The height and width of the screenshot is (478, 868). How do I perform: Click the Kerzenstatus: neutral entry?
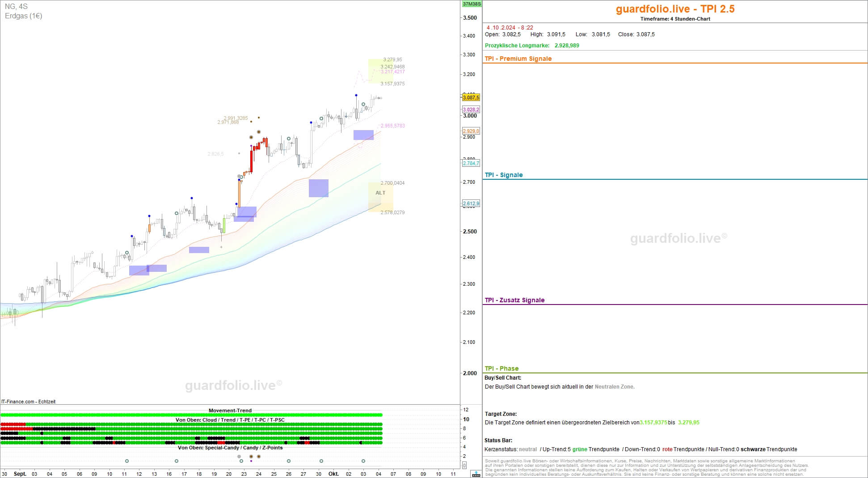click(x=510, y=449)
